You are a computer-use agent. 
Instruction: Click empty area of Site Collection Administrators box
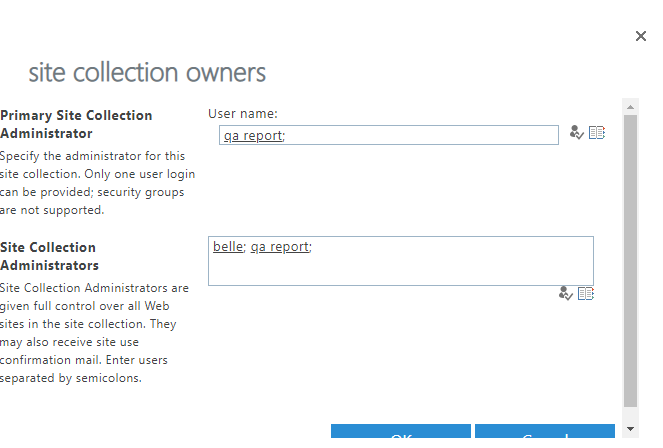coord(400,266)
